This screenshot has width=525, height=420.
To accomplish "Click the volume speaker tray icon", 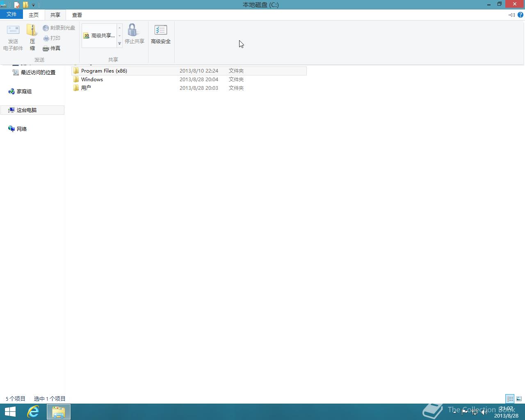I will [484, 412].
